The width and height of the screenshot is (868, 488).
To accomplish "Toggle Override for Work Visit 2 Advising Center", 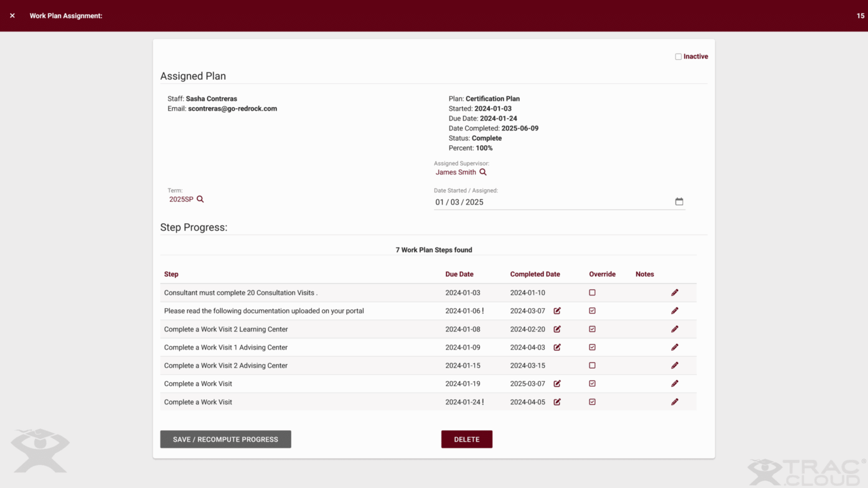I will coord(592,365).
